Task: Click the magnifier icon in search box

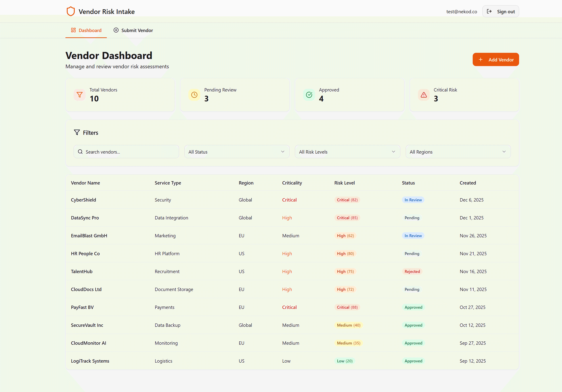Action: [x=80, y=152]
